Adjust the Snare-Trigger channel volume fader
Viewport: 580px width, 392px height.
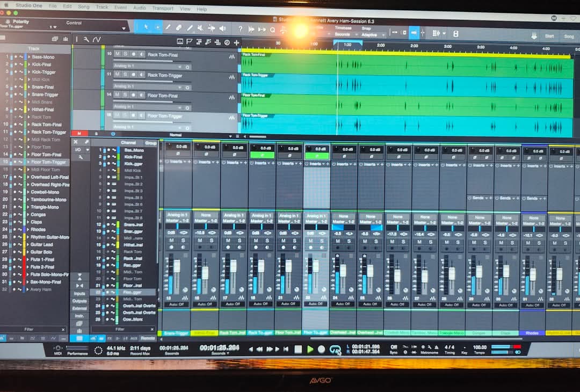click(x=177, y=266)
